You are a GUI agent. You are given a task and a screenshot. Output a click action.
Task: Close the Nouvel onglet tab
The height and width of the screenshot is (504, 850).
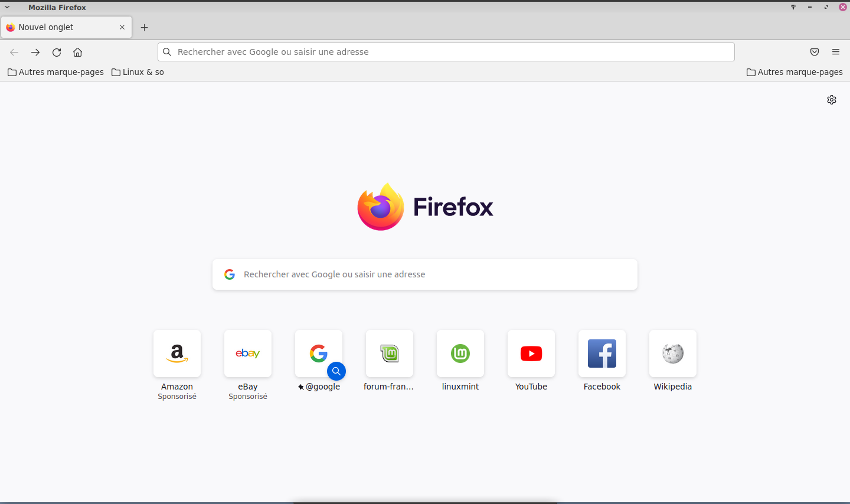[122, 27]
